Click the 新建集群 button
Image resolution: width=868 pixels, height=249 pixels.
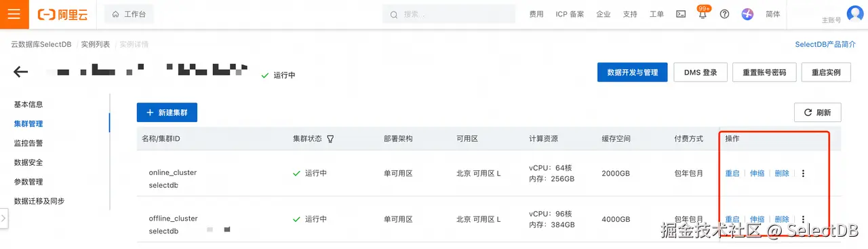pyautogui.click(x=167, y=113)
